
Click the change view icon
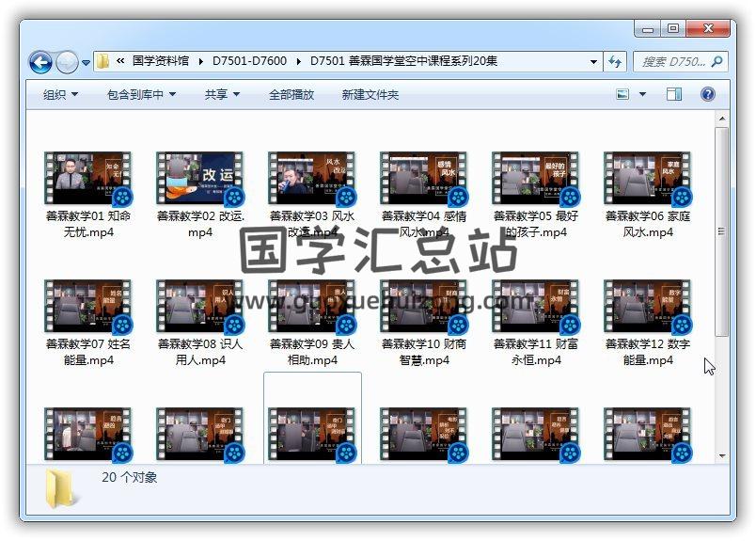pyautogui.click(x=622, y=94)
